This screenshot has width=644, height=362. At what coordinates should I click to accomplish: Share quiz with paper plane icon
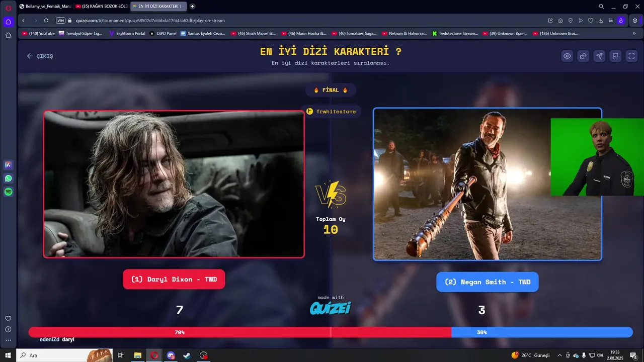click(x=599, y=56)
